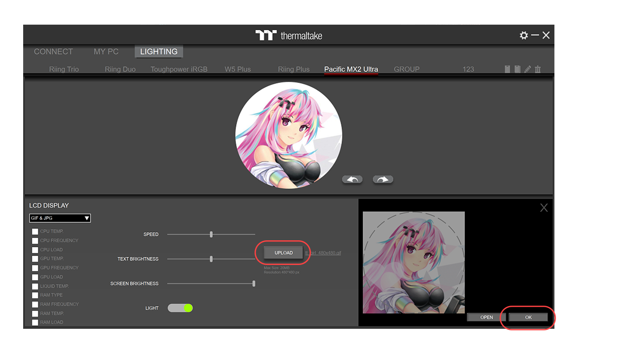
Task: Click the TEXT BRIGHTNESS slider handle
Action: click(211, 259)
